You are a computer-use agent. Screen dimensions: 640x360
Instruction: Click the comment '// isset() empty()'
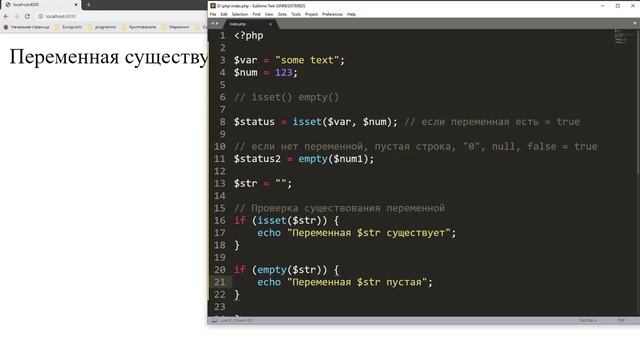(287, 97)
